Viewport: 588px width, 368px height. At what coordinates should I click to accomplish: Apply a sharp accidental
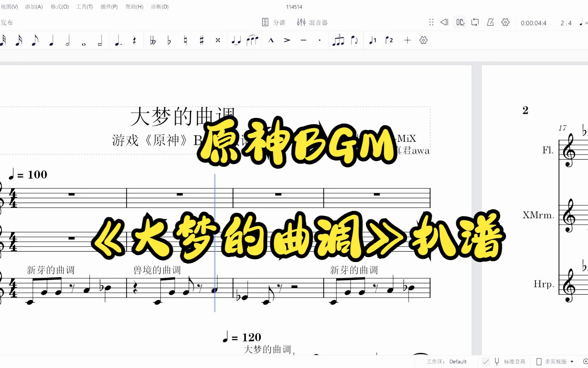(x=201, y=40)
